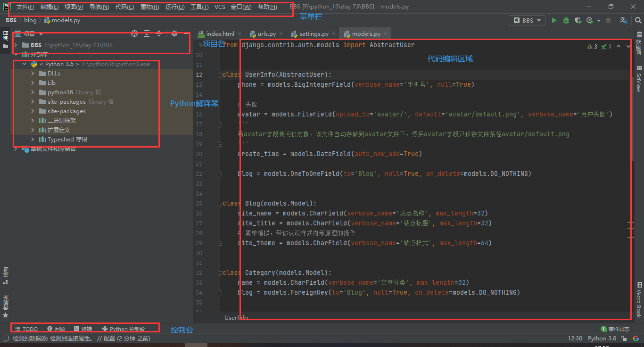This screenshot has width=644, height=347.
Task: Open the 帮助(H) menu
Action: pos(267,7)
